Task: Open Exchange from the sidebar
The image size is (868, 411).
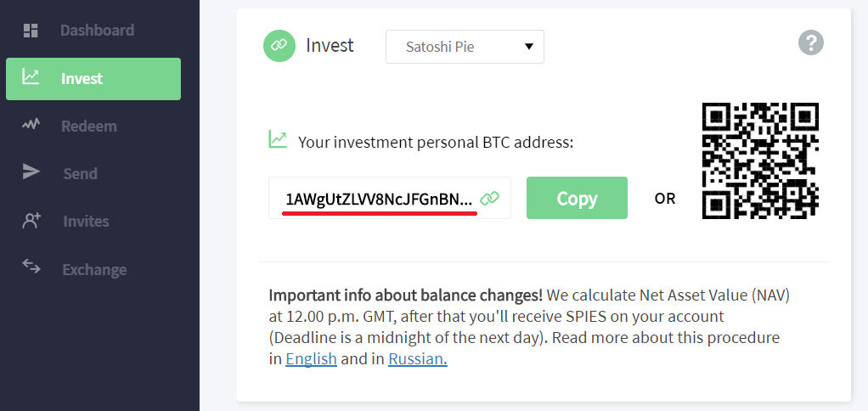Action: pyautogui.click(x=94, y=270)
